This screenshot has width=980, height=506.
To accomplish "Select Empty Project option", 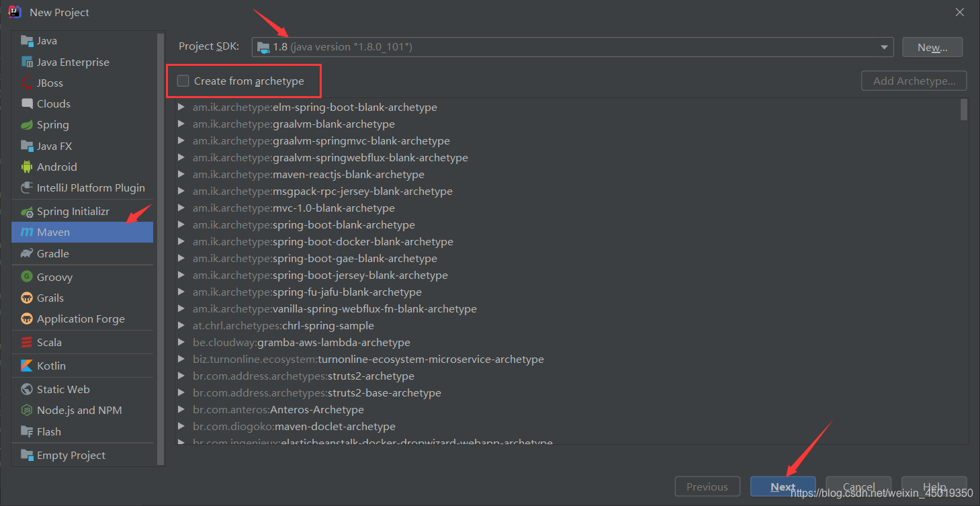I will (x=82, y=455).
